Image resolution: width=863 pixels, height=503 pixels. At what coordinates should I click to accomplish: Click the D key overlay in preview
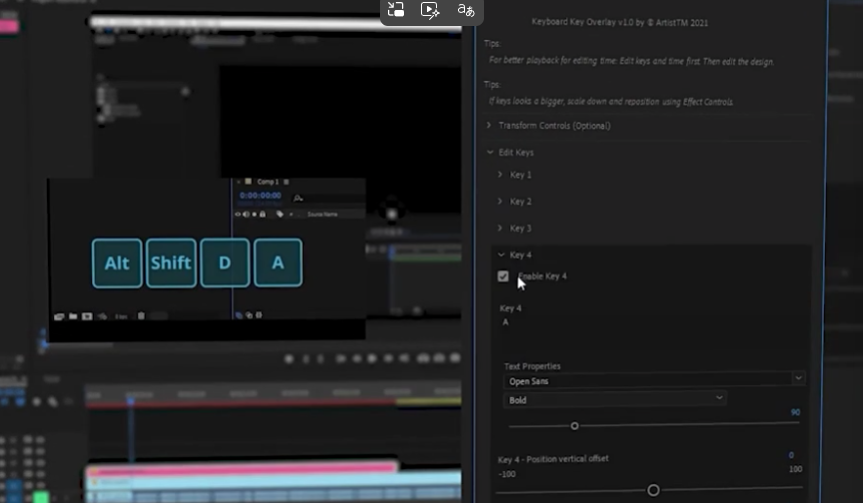point(225,263)
